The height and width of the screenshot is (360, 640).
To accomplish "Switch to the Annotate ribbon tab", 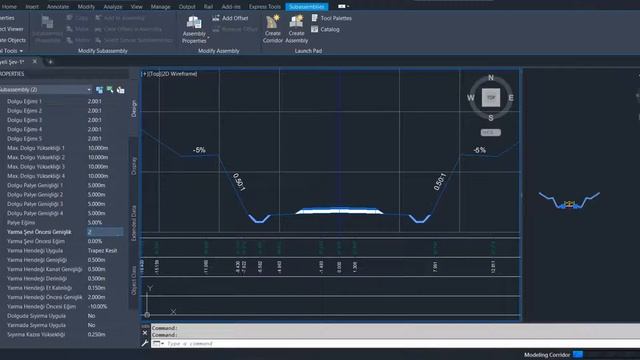I will click(x=58, y=7).
